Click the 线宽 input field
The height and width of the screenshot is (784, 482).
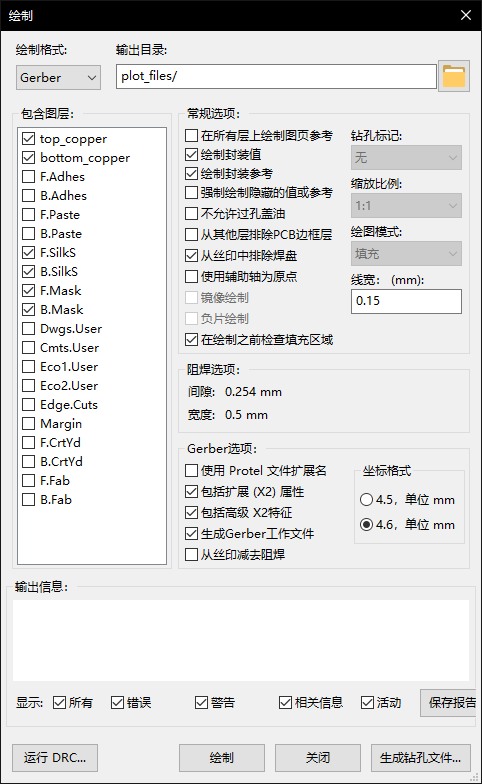tap(406, 301)
